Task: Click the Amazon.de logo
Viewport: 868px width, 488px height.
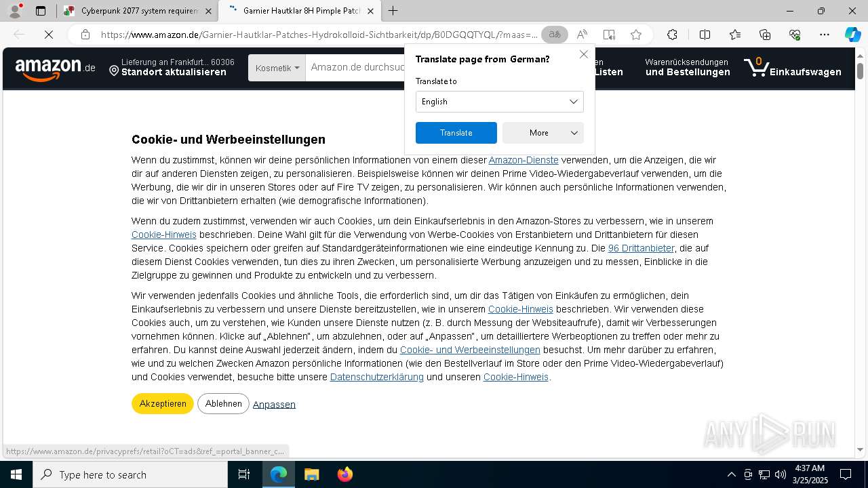Action: [55, 69]
